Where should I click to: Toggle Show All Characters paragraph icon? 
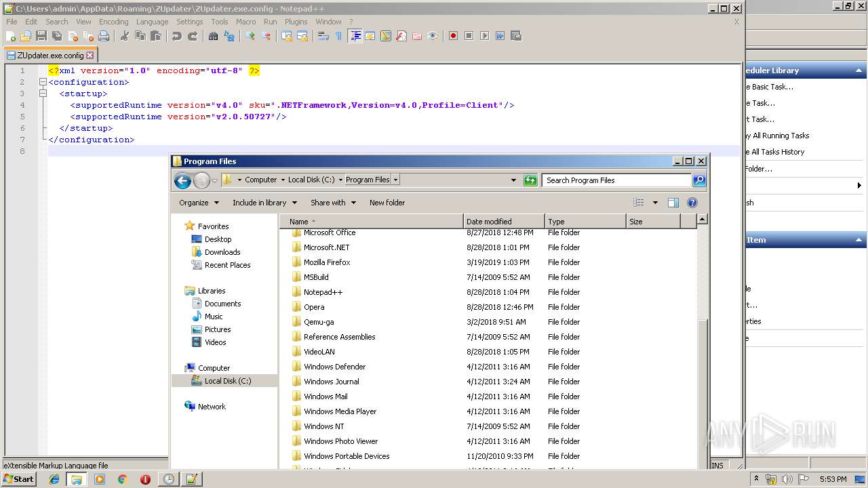pos(338,36)
